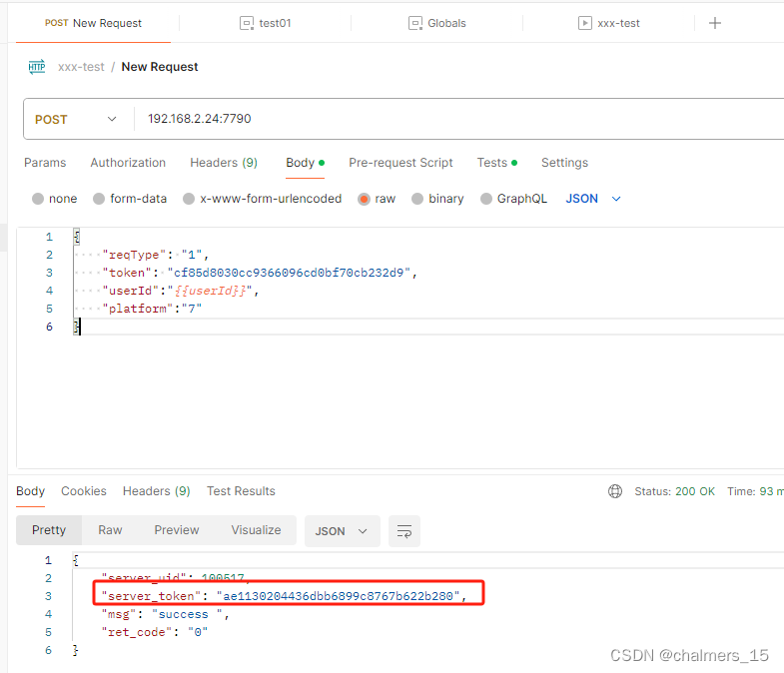Click the ret_code line in response
Viewport: 784px width, 673px height.
tap(155, 632)
